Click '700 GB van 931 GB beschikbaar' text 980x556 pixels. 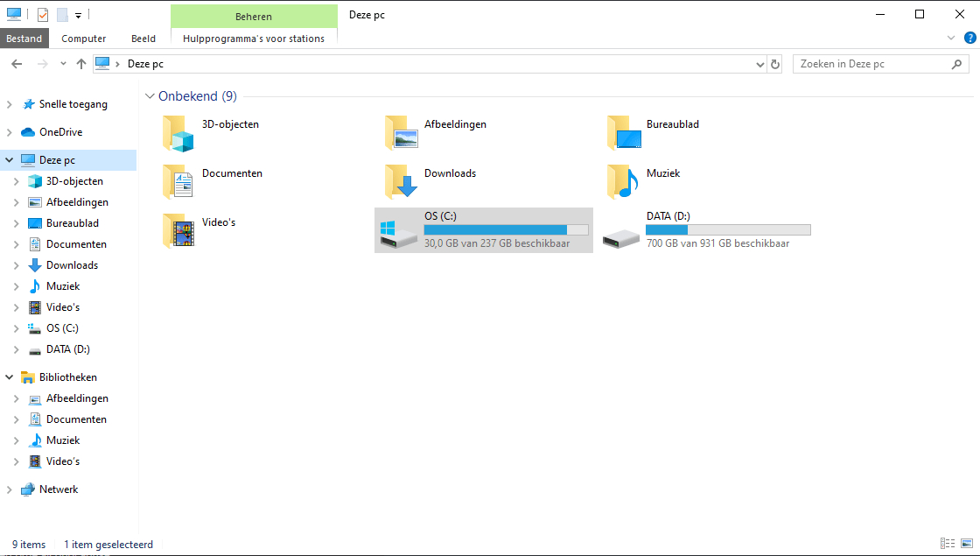(717, 243)
